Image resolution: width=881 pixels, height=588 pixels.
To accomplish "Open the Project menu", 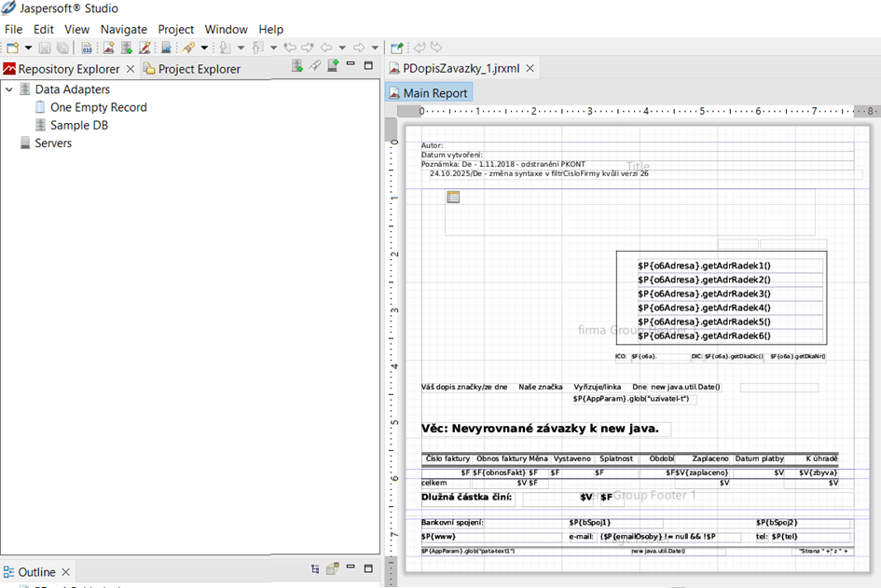I will 175,29.
